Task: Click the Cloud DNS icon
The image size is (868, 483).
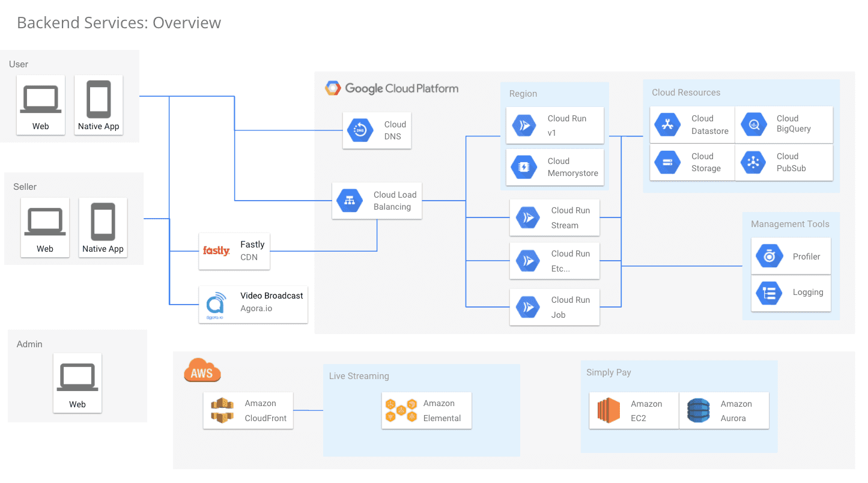Action: (x=360, y=130)
